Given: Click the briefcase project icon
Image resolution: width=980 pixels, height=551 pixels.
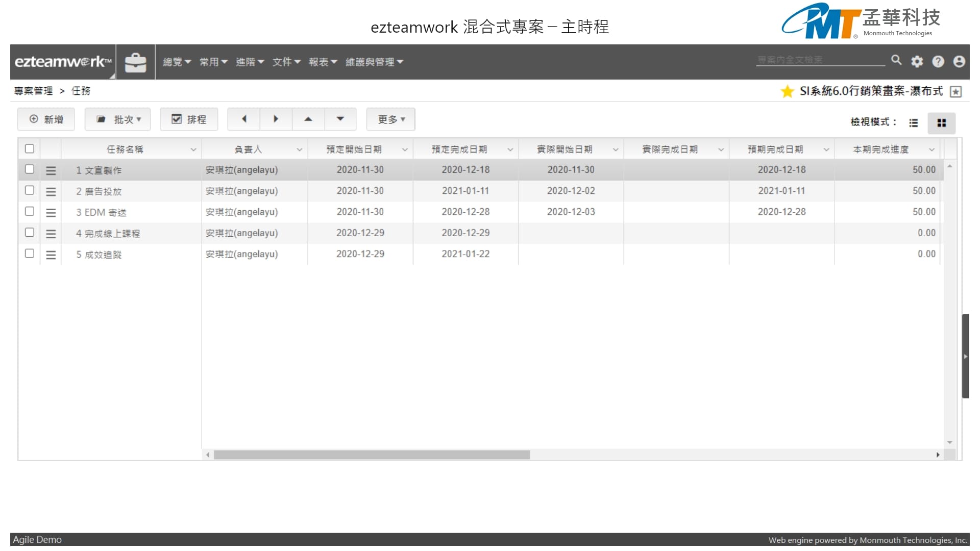Looking at the screenshot, I should [135, 62].
